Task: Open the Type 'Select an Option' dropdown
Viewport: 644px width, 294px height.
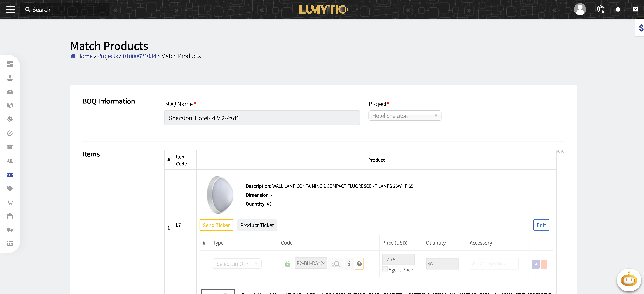Action: click(x=237, y=264)
